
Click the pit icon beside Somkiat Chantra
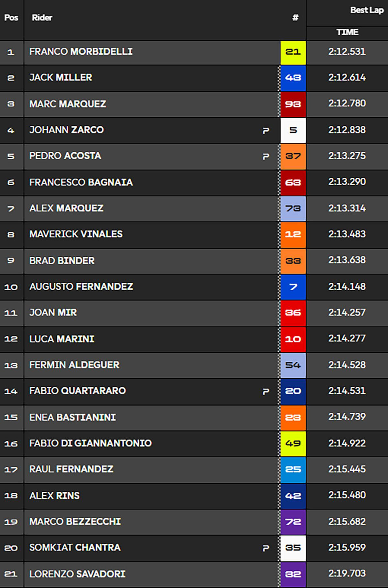[266, 548]
